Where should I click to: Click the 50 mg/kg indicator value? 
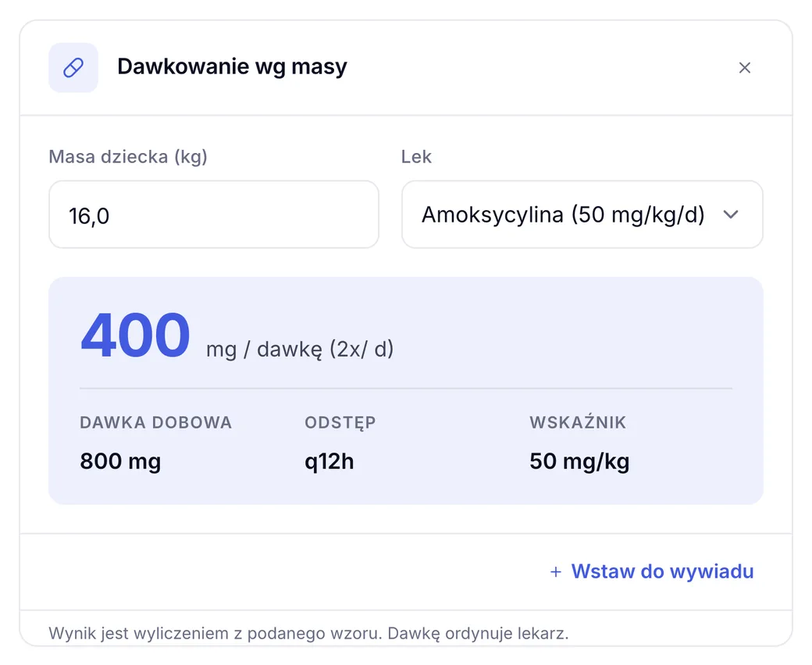[579, 461]
